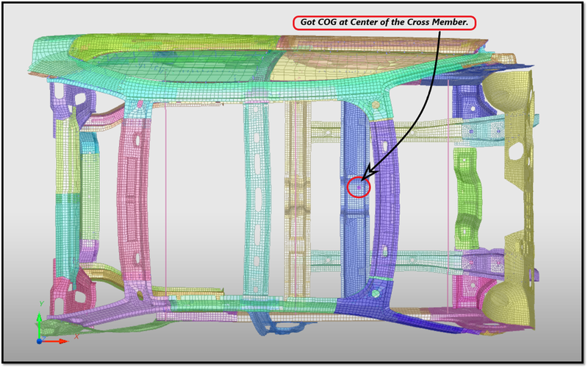Select the beige cross member beside the teal one
Screen dimensions: 588x368
(298, 201)
